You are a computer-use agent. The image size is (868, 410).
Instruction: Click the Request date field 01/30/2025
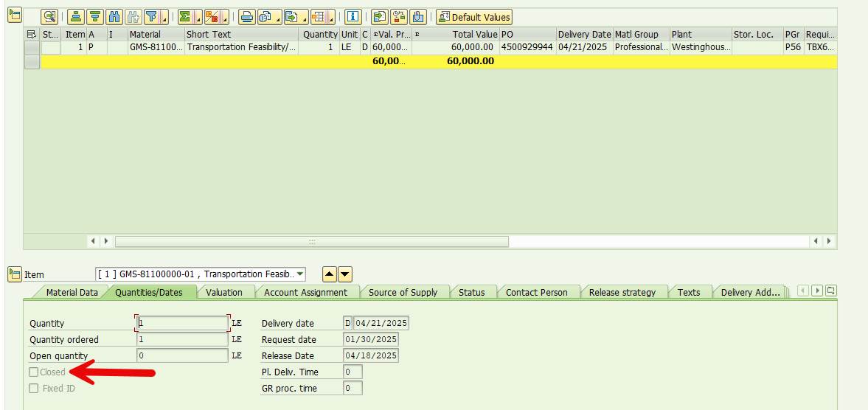tap(371, 339)
